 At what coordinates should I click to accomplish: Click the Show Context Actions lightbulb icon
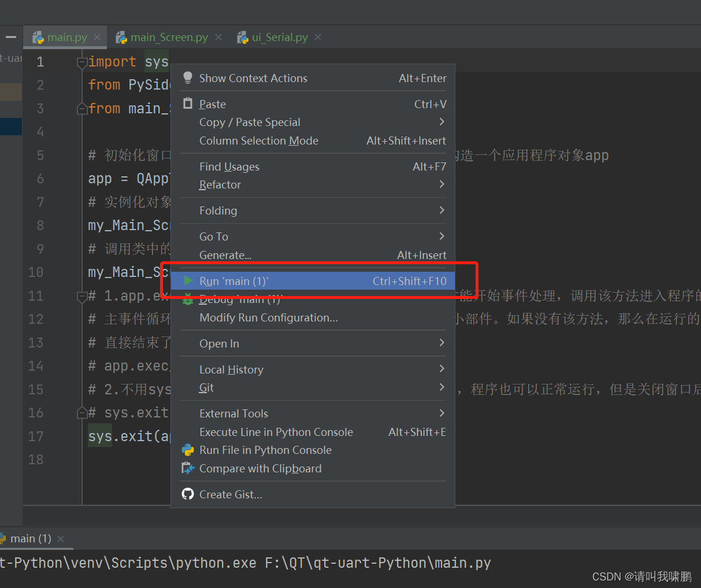[187, 77]
